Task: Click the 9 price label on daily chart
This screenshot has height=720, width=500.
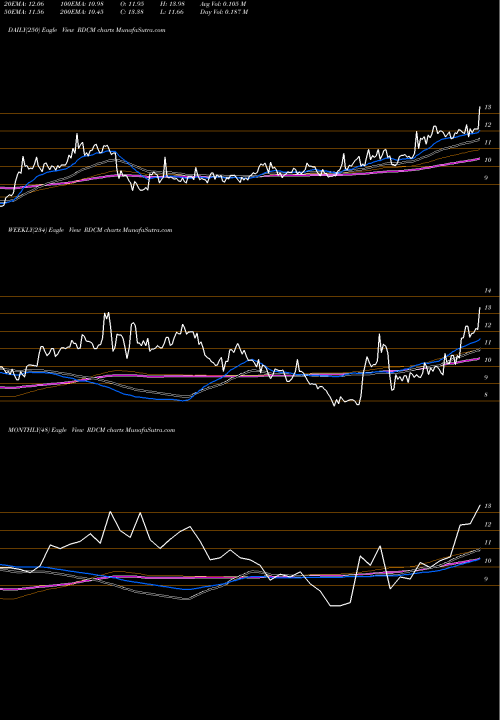Action: pyautogui.click(x=486, y=178)
